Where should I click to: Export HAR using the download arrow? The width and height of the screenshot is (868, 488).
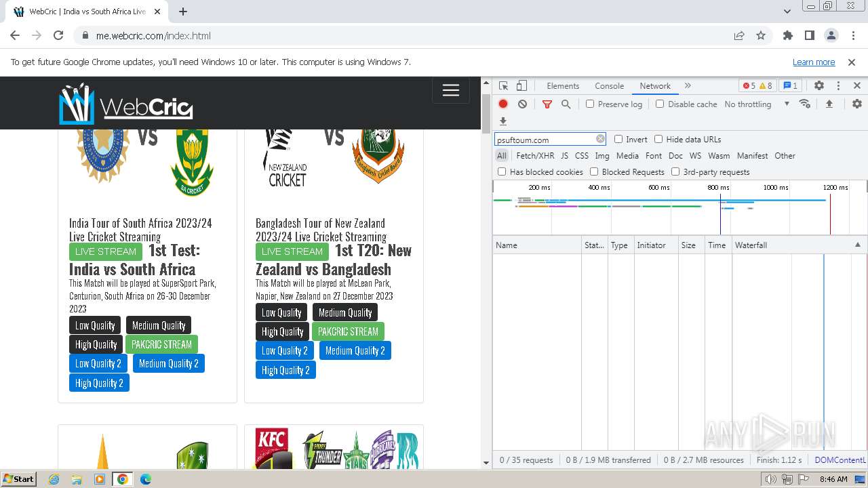(x=503, y=121)
